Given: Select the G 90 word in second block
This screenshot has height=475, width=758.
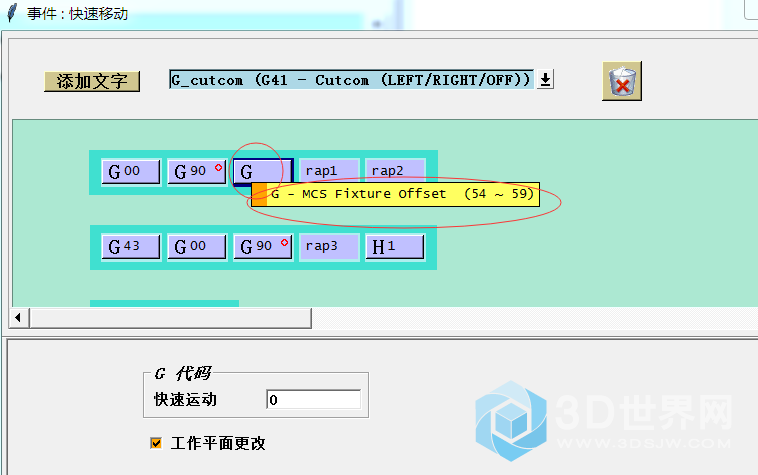Looking at the screenshot, I should [x=262, y=247].
